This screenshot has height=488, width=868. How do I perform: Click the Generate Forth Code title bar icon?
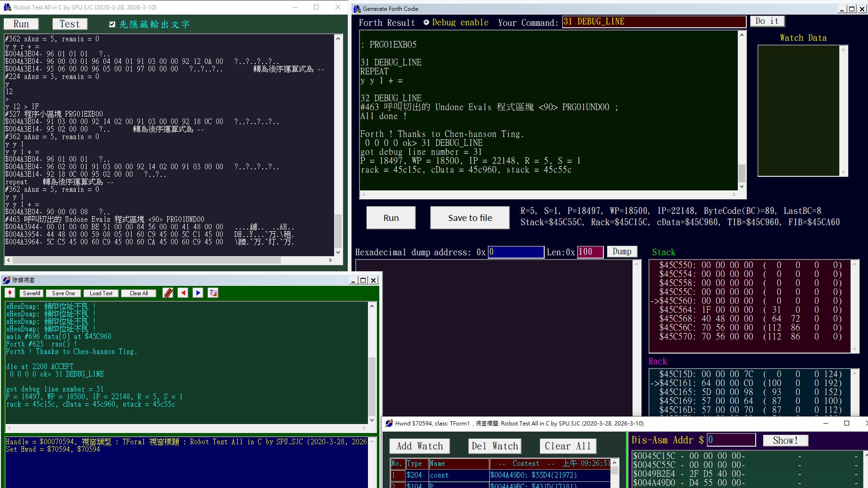click(357, 8)
